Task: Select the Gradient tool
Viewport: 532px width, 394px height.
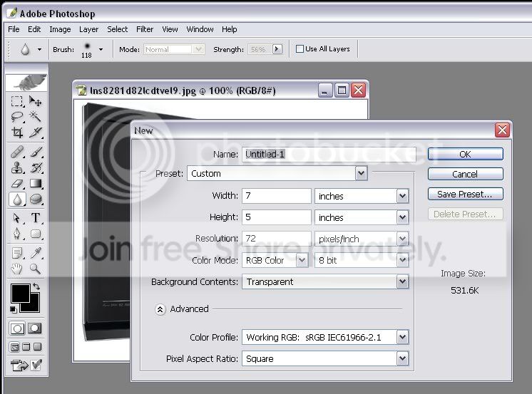Action: (35, 183)
